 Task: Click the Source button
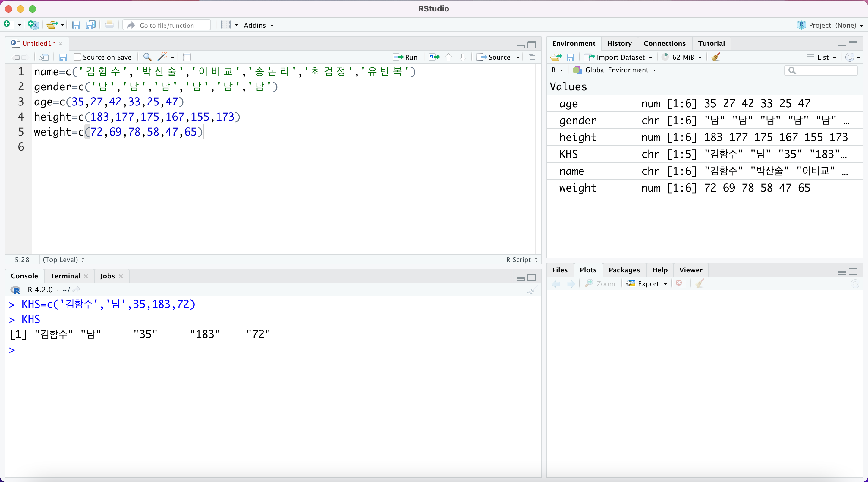[x=495, y=57]
